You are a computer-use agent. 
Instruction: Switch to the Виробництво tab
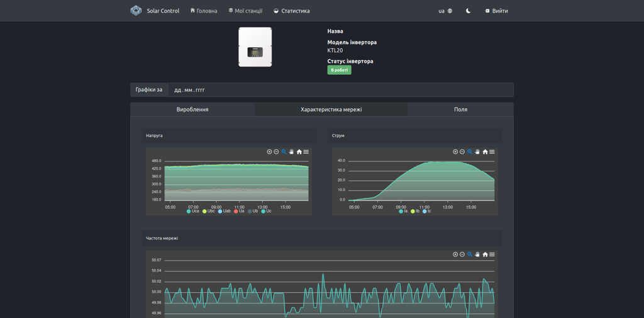192,109
